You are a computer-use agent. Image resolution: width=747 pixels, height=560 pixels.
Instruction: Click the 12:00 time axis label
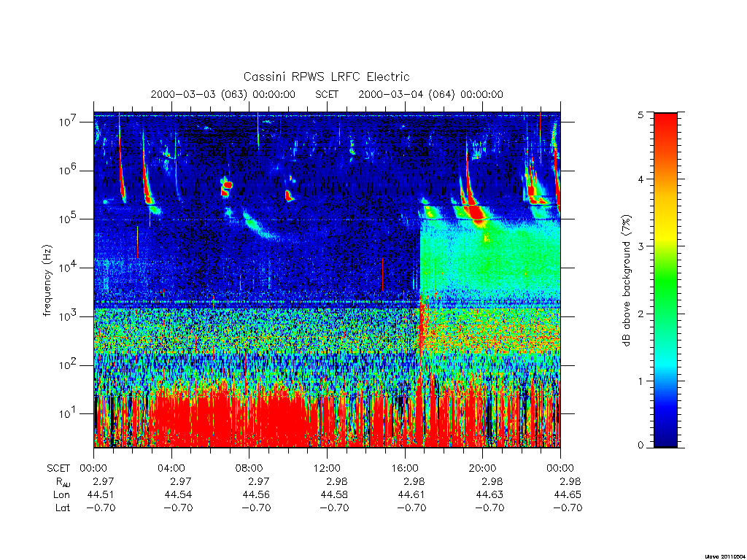(x=327, y=468)
